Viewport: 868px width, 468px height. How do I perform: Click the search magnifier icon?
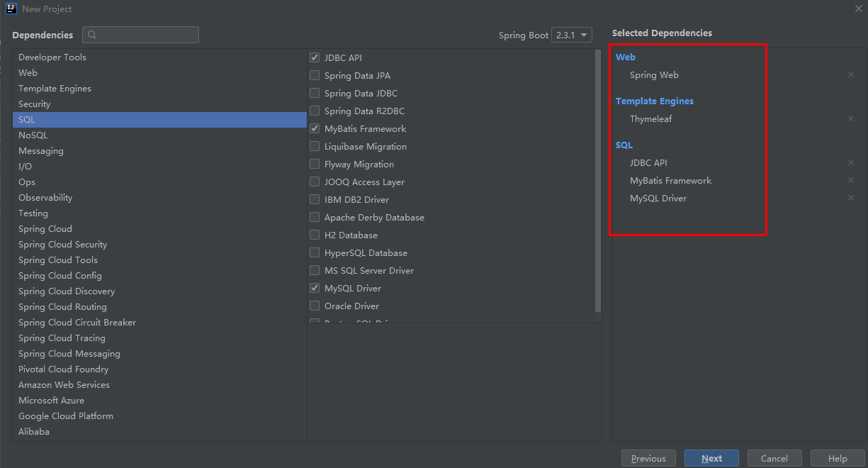click(x=93, y=35)
